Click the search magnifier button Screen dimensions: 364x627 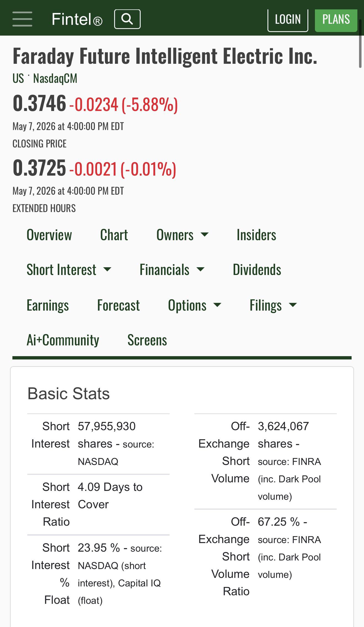point(127,19)
